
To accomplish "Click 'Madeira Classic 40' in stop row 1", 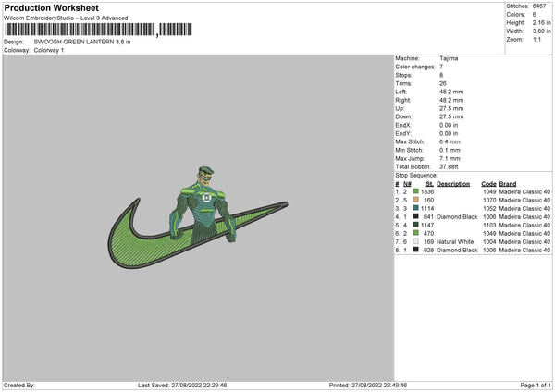I will [x=524, y=191].
